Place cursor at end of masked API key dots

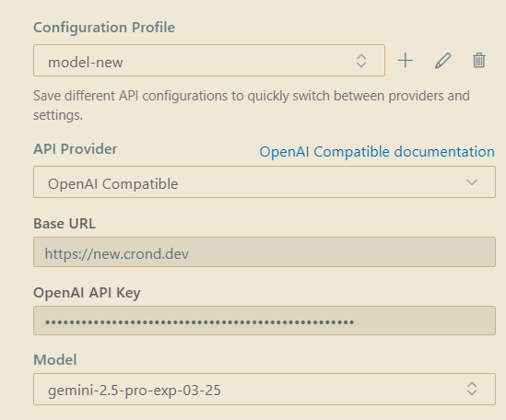355,321
